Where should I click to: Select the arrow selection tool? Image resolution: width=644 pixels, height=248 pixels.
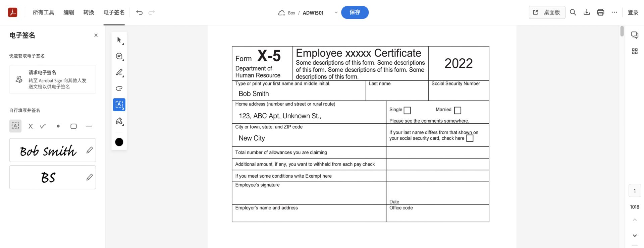119,40
